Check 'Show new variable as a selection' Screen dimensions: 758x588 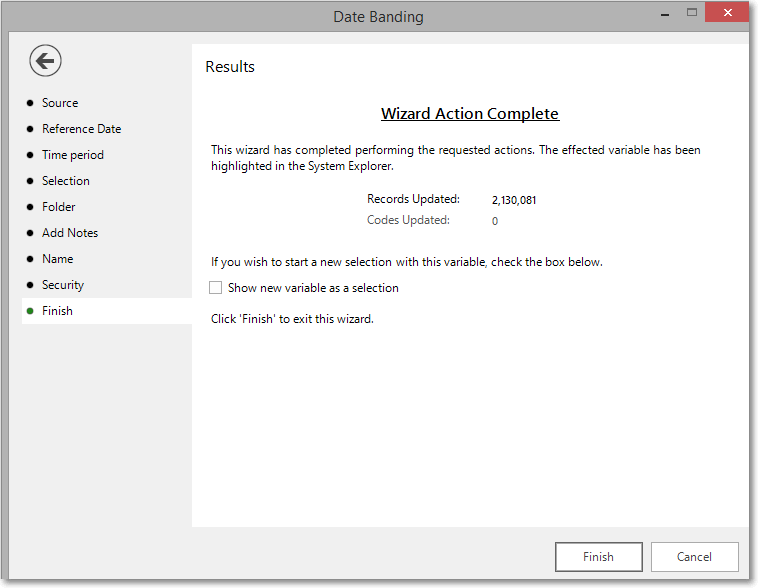click(x=216, y=288)
